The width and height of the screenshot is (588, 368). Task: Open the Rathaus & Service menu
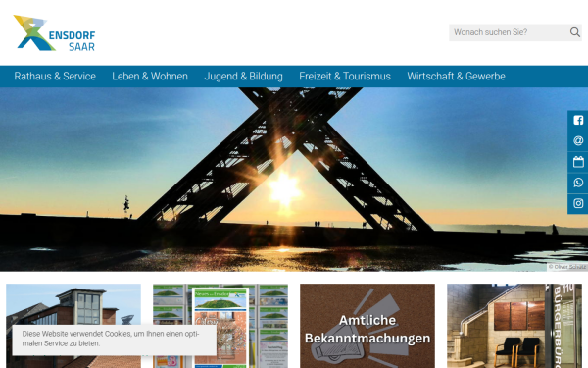55,77
